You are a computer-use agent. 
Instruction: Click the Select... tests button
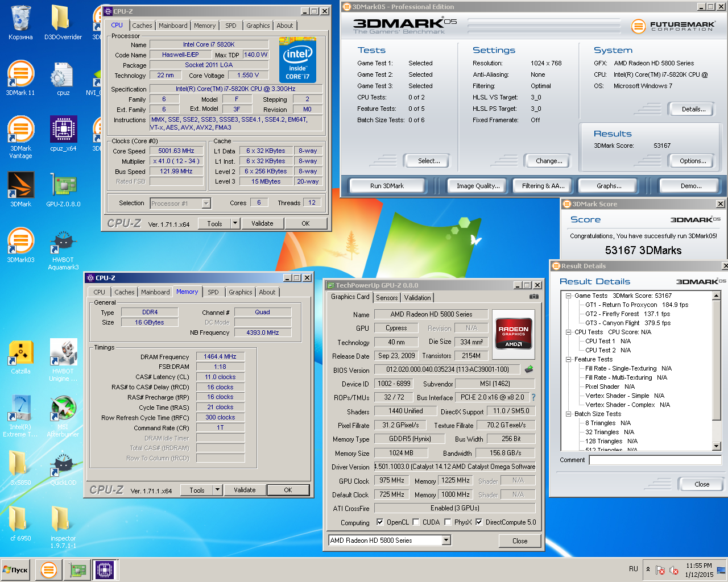[x=429, y=161]
